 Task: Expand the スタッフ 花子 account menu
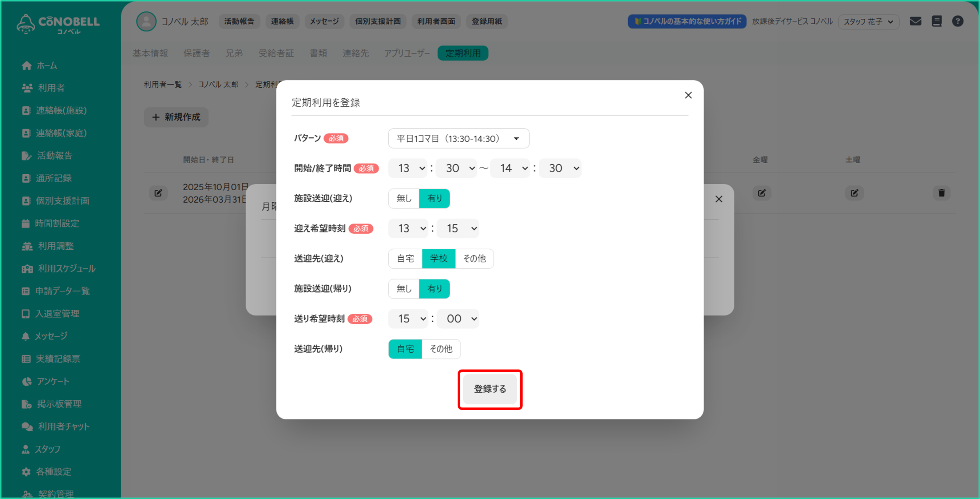pos(868,22)
